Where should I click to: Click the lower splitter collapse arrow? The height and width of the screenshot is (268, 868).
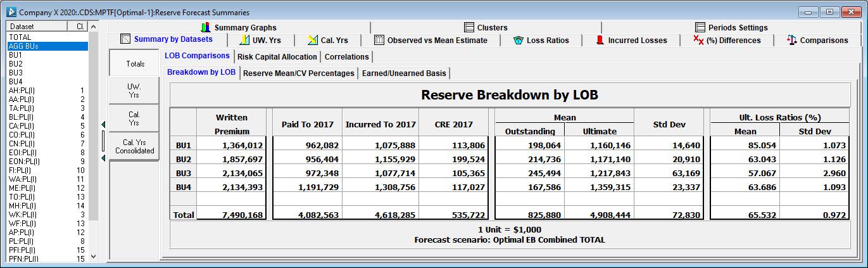pyautogui.click(x=103, y=158)
